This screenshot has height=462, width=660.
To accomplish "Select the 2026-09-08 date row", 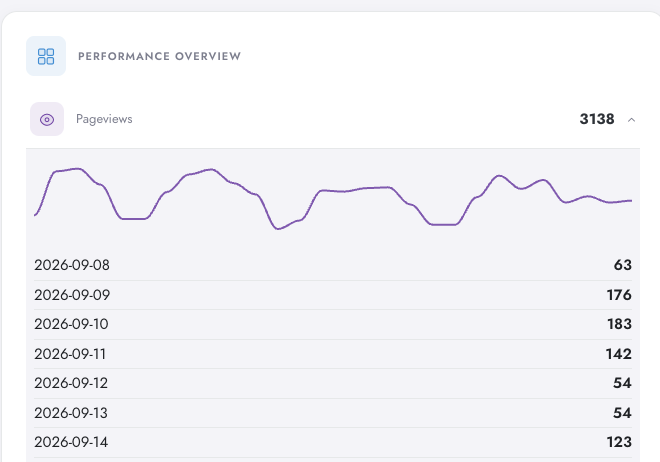I will (x=333, y=265).
